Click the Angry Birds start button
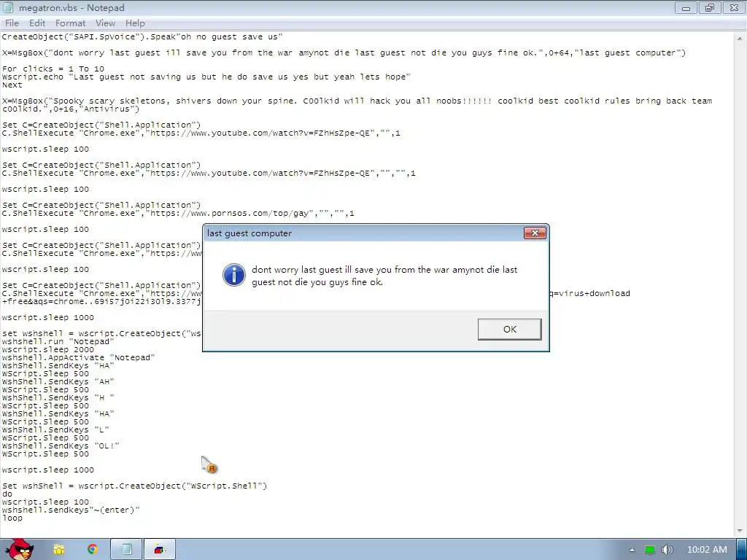The height and width of the screenshot is (560, 747). tap(20, 549)
